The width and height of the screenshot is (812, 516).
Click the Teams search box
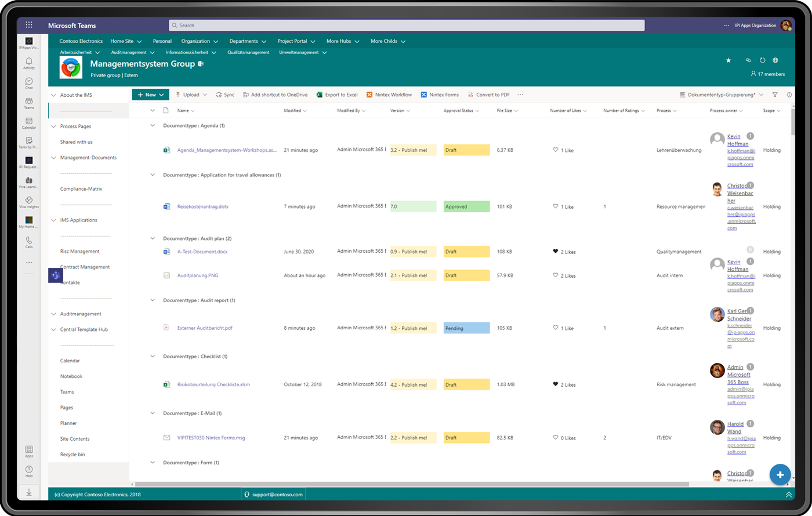click(407, 26)
